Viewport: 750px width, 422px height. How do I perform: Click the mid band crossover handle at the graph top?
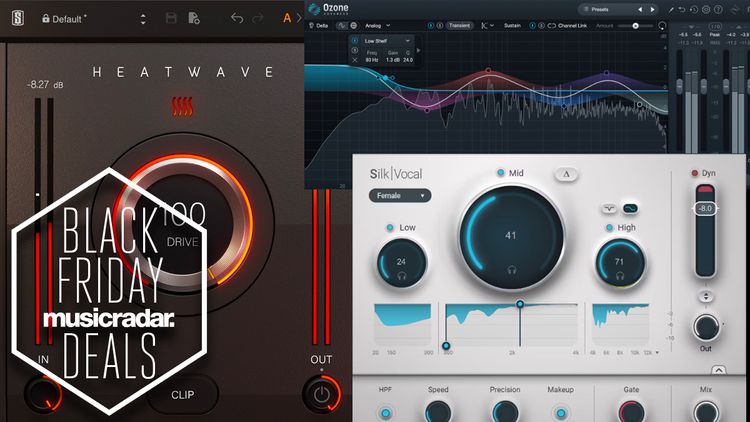(520, 304)
